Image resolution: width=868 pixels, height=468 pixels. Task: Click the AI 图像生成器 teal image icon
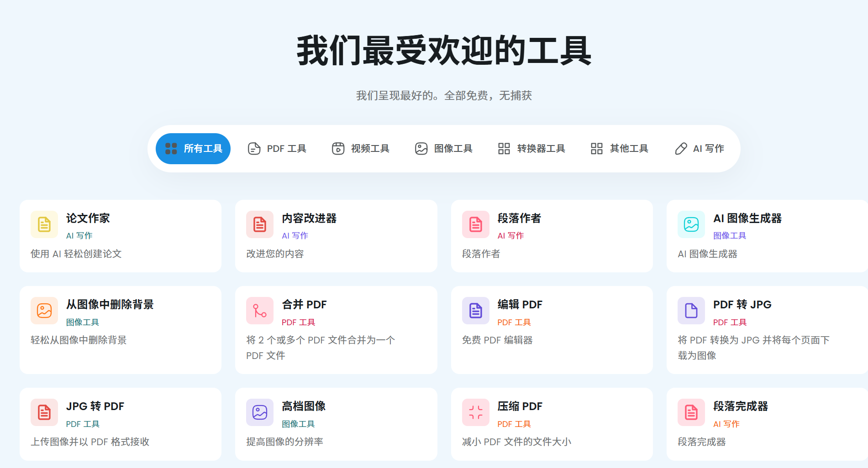click(691, 224)
